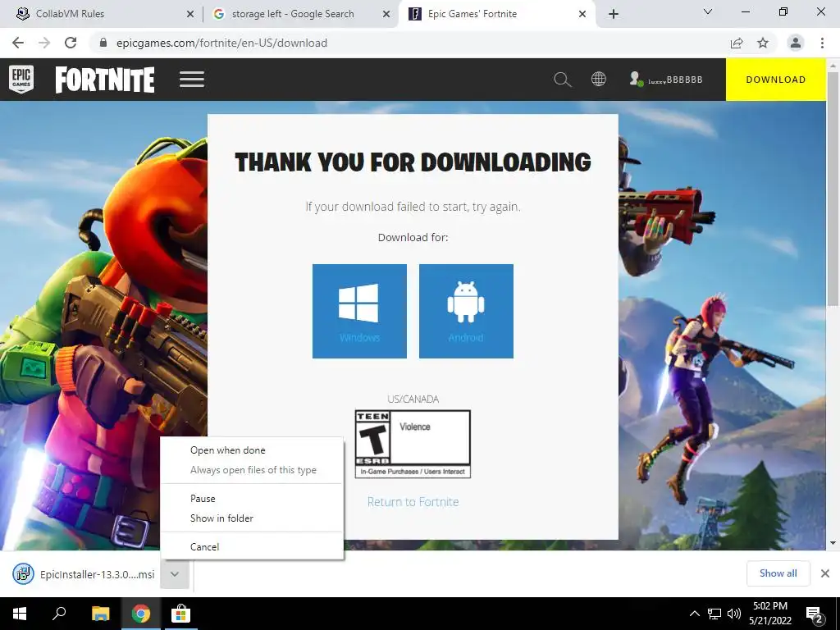
Task: Open Chrome three-dot menu
Action: [822, 43]
